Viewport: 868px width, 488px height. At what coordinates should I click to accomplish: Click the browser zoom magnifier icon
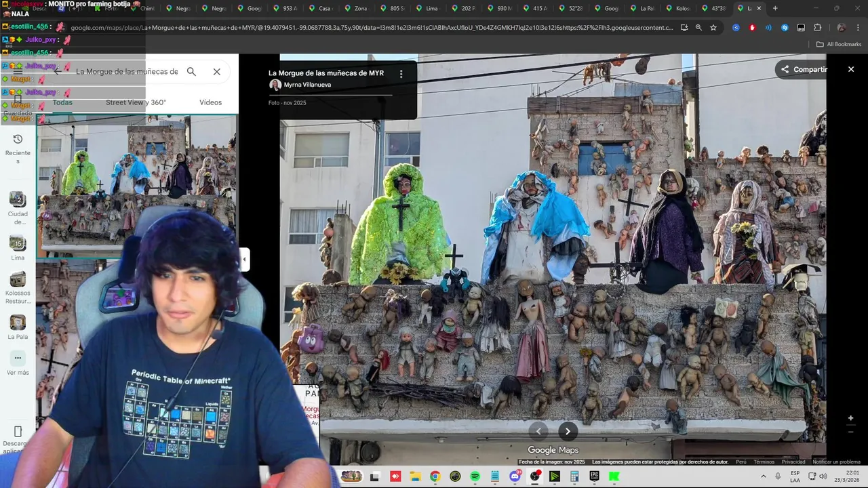(698, 28)
